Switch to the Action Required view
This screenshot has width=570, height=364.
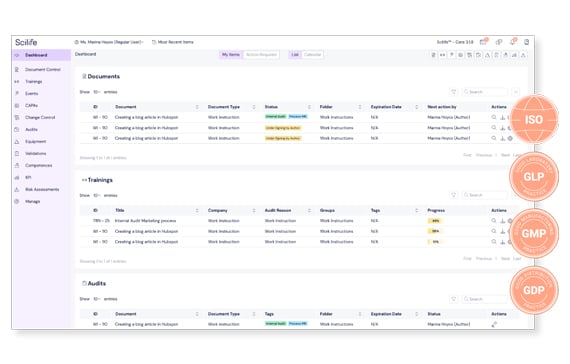click(x=261, y=55)
